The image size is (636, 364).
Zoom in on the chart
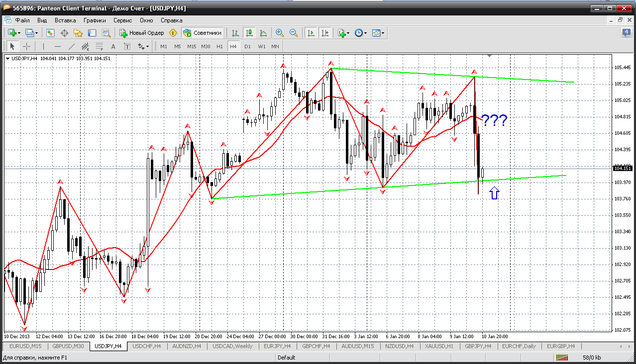[x=280, y=33]
